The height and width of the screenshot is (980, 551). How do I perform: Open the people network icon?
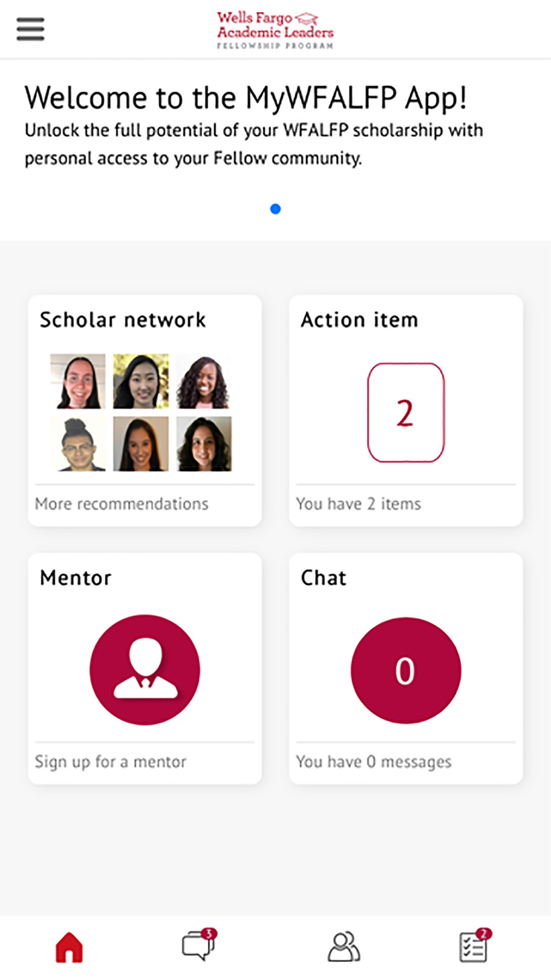point(344,947)
